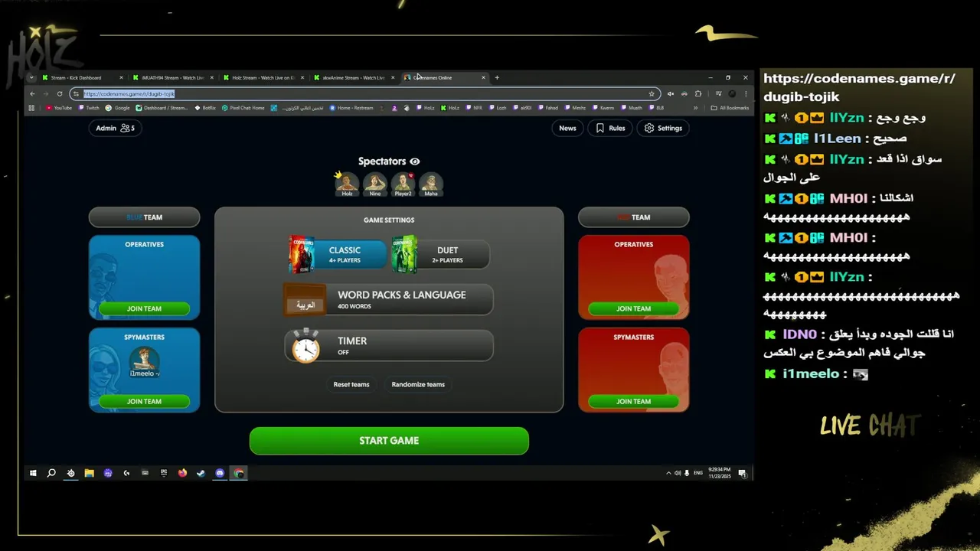Switch the ENG input language
Viewport: 980px width, 551px height.
[698, 473]
